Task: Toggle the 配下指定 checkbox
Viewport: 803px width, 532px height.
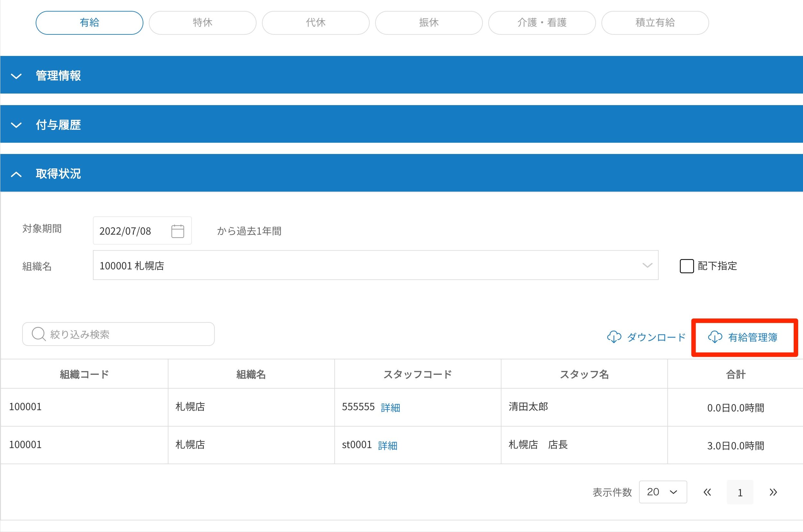Action: [686, 266]
